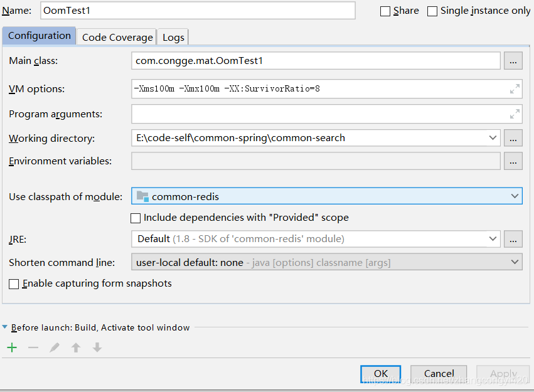Click into the Name text field

[197, 11]
